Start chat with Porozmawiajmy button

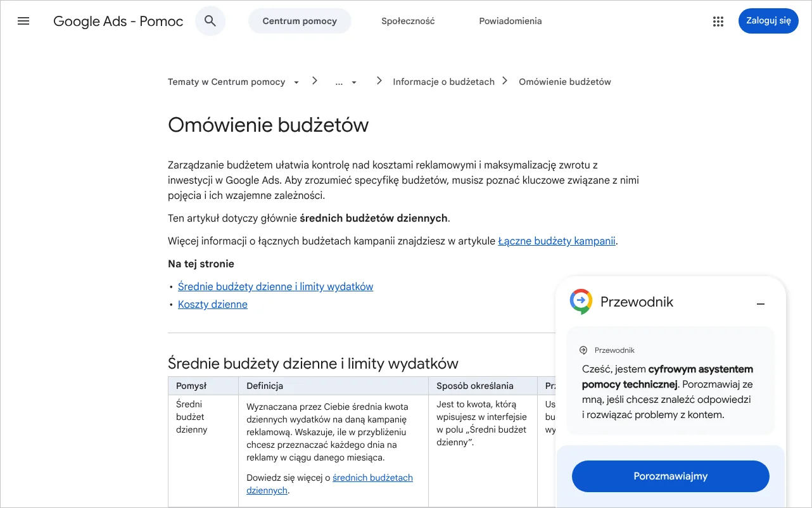[670, 476]
